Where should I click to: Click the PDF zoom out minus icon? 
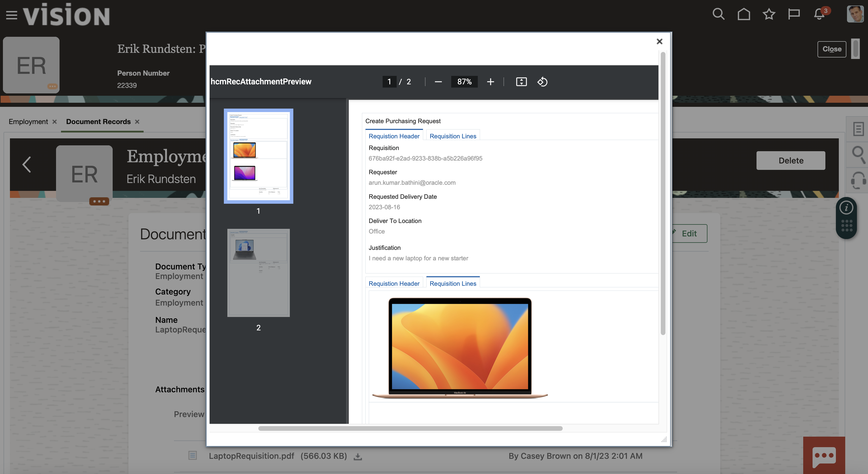(x=438, y=82)
